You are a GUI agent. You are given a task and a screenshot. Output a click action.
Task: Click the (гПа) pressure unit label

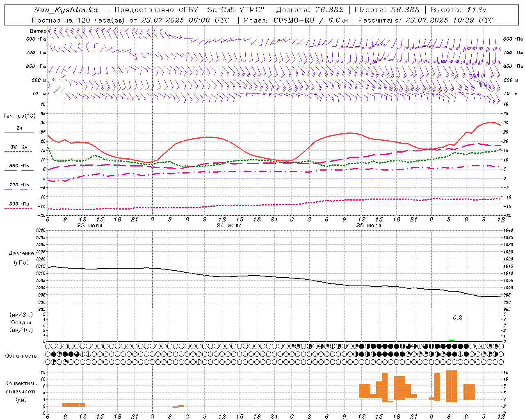[x=21, y=263]
